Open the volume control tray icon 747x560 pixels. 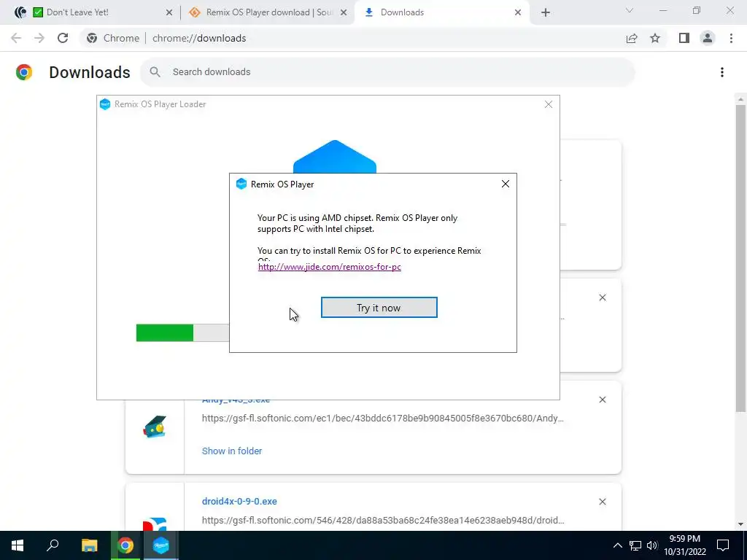tap(651, 545)
